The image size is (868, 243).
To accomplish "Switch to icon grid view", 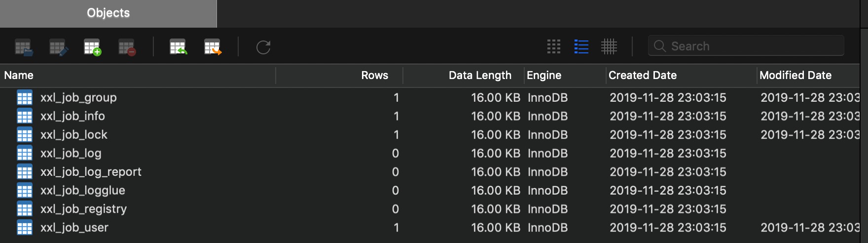I will pos(554,47).
